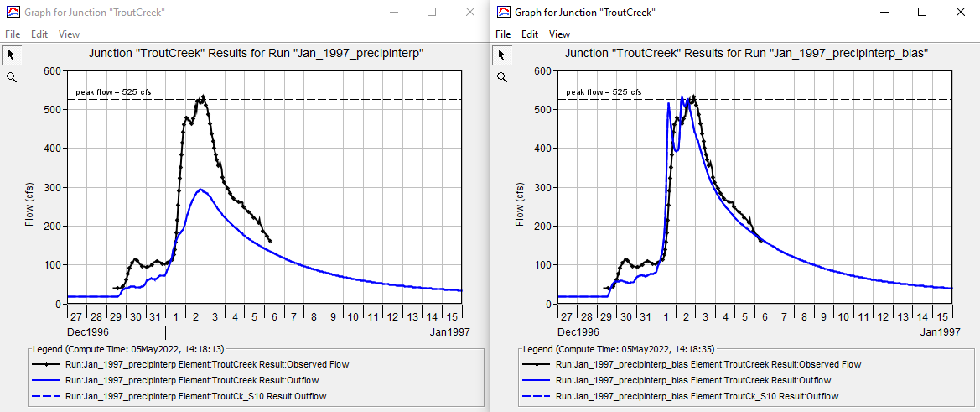Open File menu in right graph window
The height and width of the screenshot is (412, 980).
coord(502,34)
